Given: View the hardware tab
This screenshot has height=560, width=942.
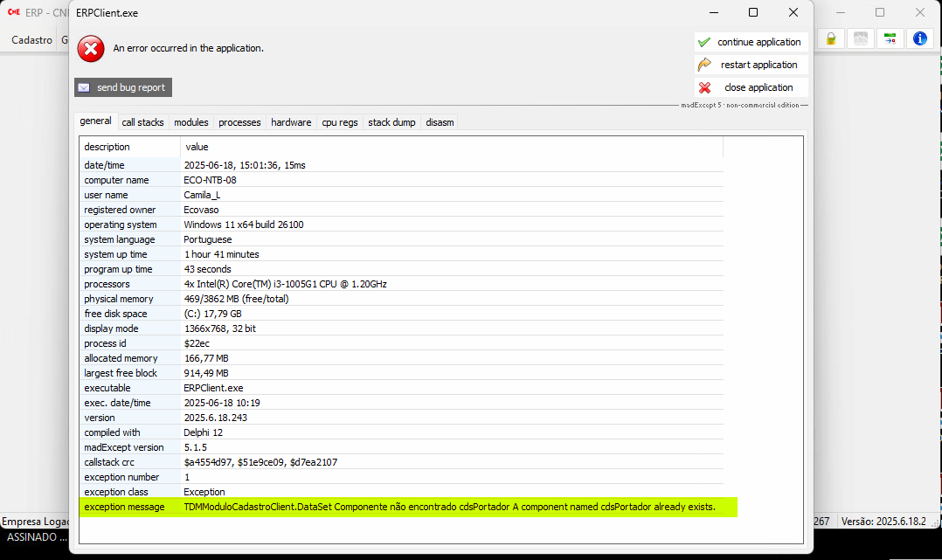Looking at the screenshot, I should click(291, 122).
